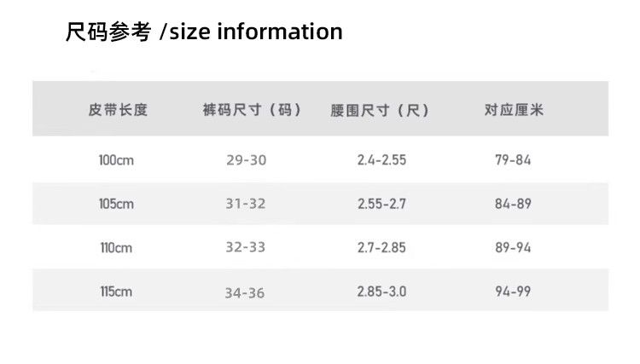Image resolution: width=640 pixels, height=364 pixels.
Task: Click the 89-94 centimeter cell
Action: pyautogui.click(x=513, y=248)
